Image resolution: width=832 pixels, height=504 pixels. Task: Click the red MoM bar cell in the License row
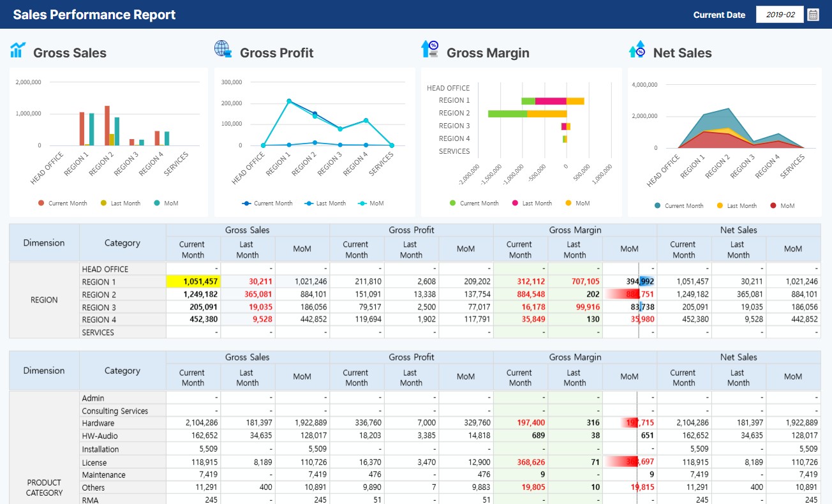[629, 461]
